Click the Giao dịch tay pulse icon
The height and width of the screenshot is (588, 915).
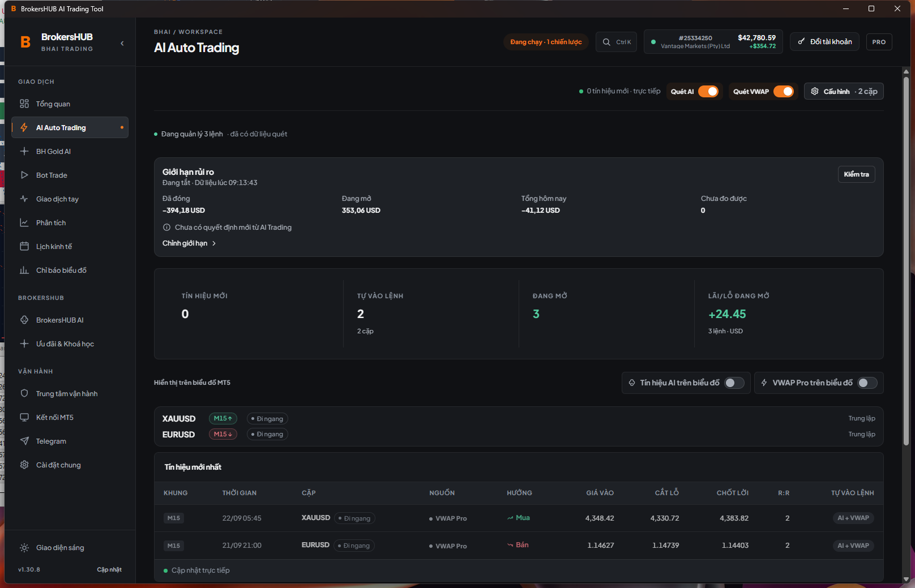[24, 199]
